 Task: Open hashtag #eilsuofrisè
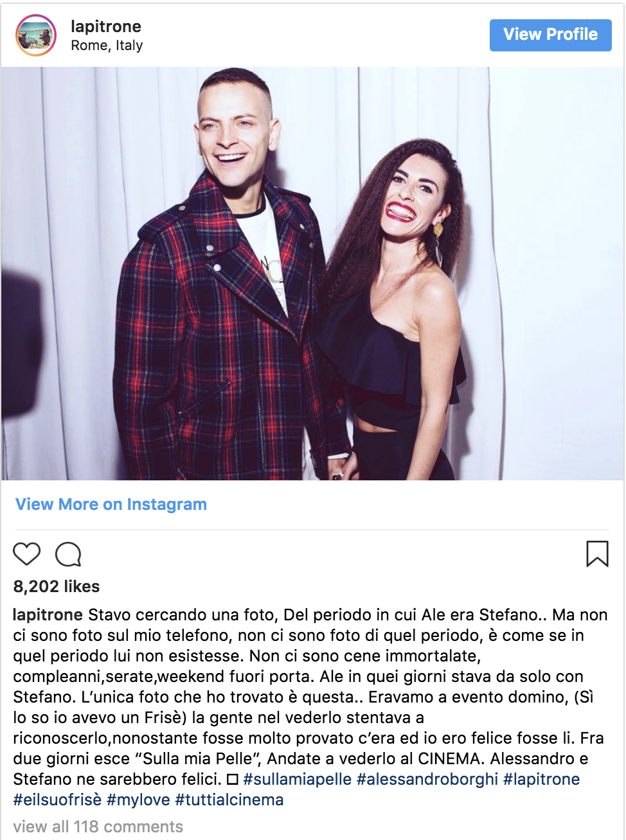click(x=57, y=800)
